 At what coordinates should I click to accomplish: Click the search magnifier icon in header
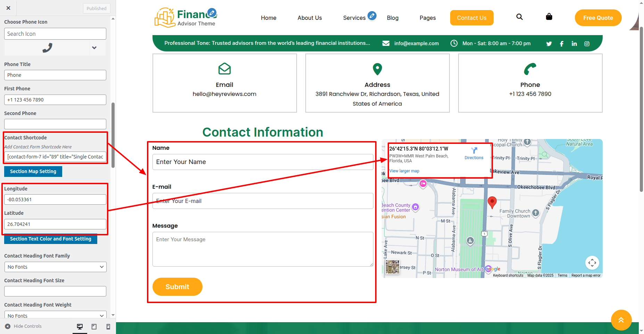519,17
